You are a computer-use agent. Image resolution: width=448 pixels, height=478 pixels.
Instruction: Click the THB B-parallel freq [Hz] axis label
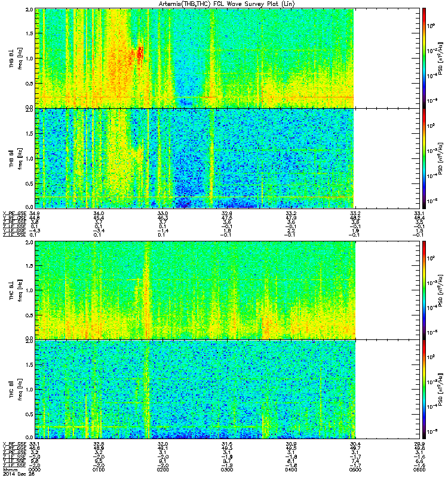[20, 158]
